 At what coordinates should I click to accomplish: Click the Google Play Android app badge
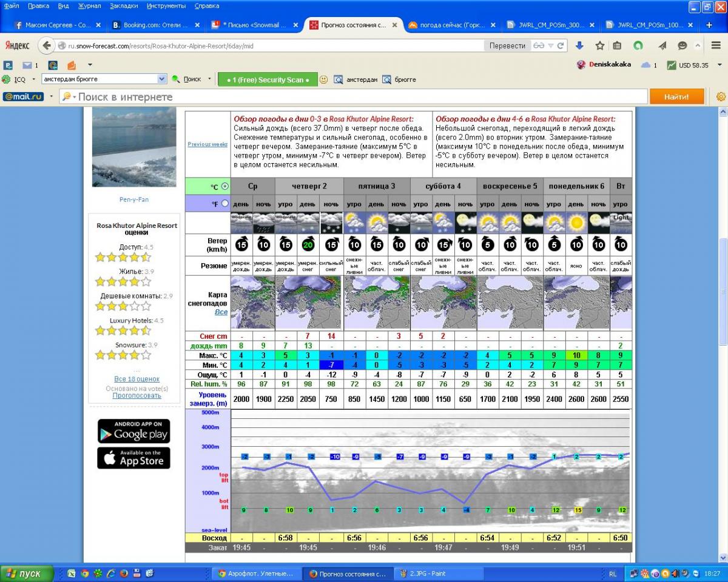point(133,430)
